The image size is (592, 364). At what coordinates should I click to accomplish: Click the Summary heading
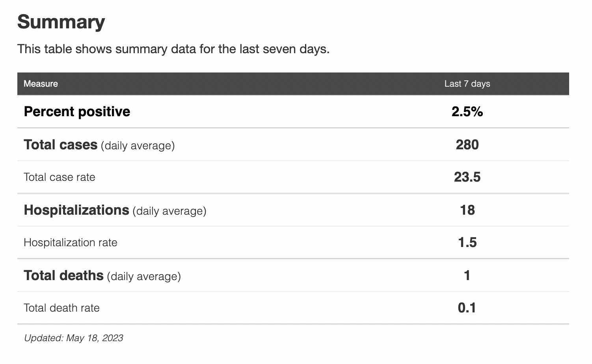coord(61,22)
